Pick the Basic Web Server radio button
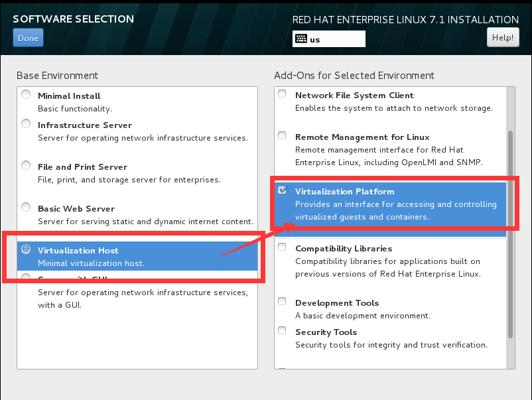Image resolution: width=532 pixels, height=400 pixels. [x=26, y=207]
